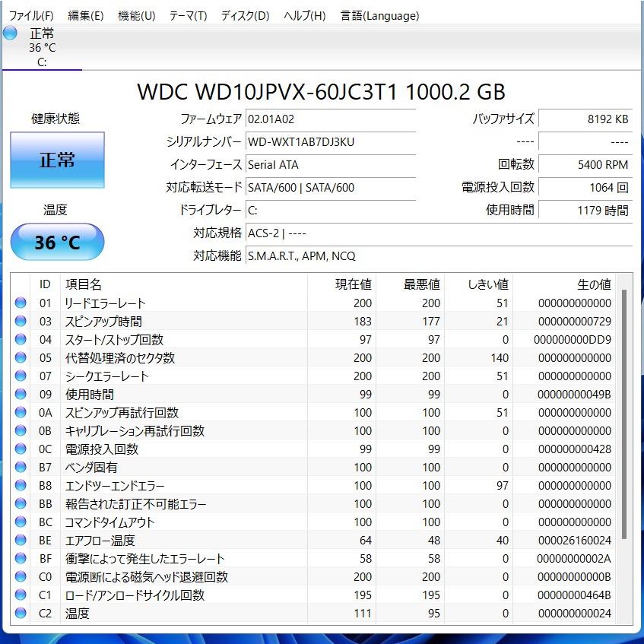The width and height of the screenshot is (644, 644).
Task: Click raw value 00000000DD9
Action: (x=573, y=340)
